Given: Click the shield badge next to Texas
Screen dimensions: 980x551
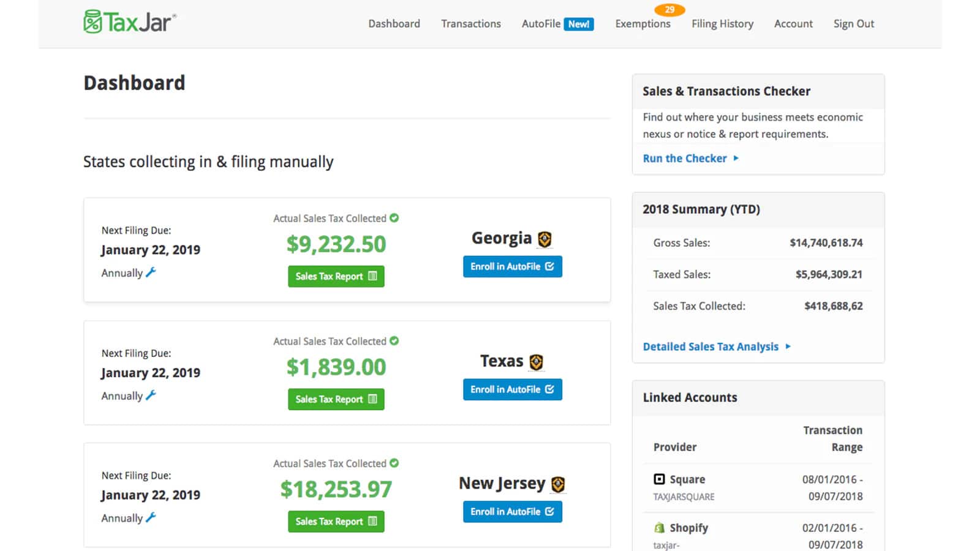Looking at the screenshot, I should point(536,361).
